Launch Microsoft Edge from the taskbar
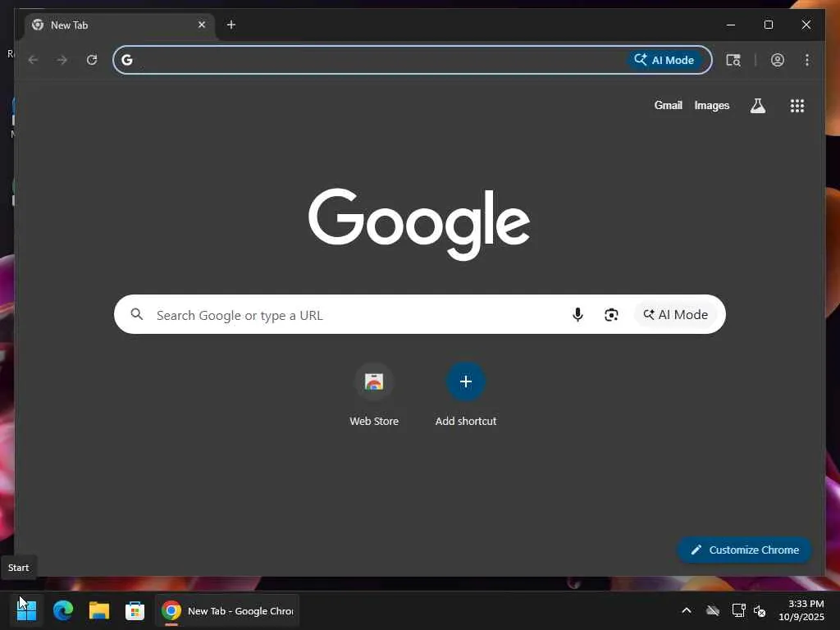This screenshot has width=840, height=630. [63, 610]
